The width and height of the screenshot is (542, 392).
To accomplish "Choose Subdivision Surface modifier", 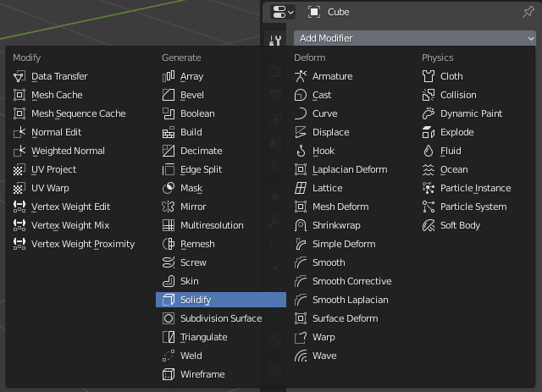I will click(x=221, y=318).
